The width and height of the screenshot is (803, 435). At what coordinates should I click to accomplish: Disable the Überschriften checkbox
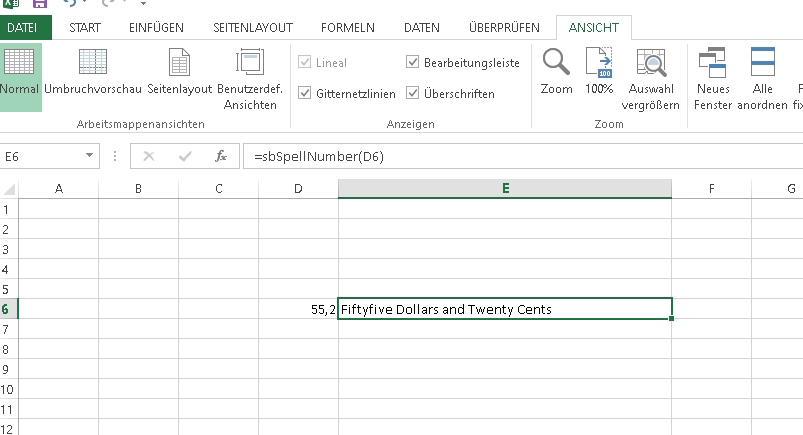[413, 94]
